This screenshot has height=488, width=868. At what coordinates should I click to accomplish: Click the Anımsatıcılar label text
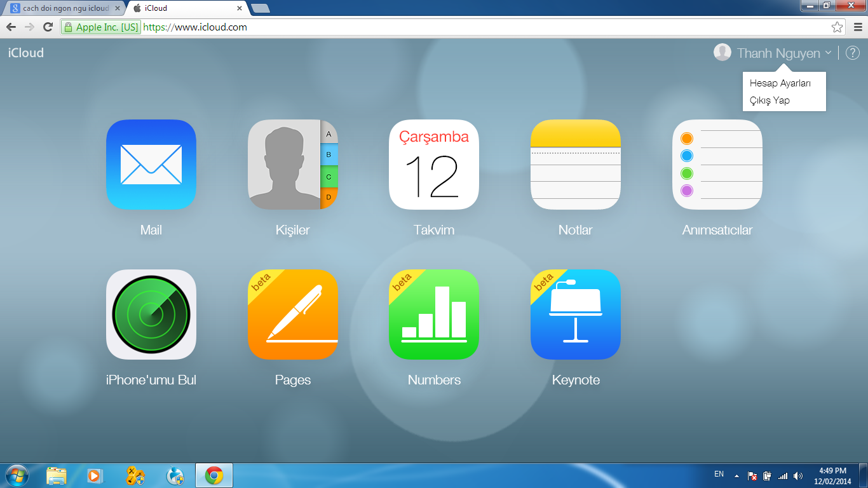717,230
